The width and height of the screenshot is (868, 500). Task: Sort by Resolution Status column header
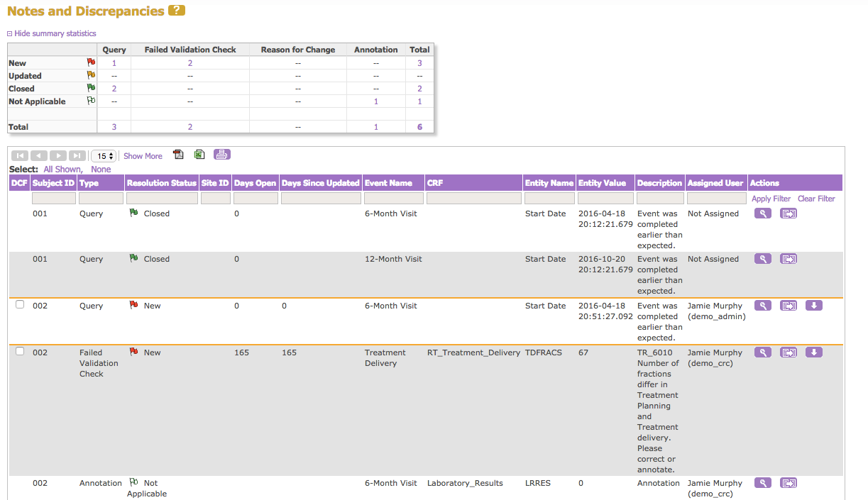[161, 183]
